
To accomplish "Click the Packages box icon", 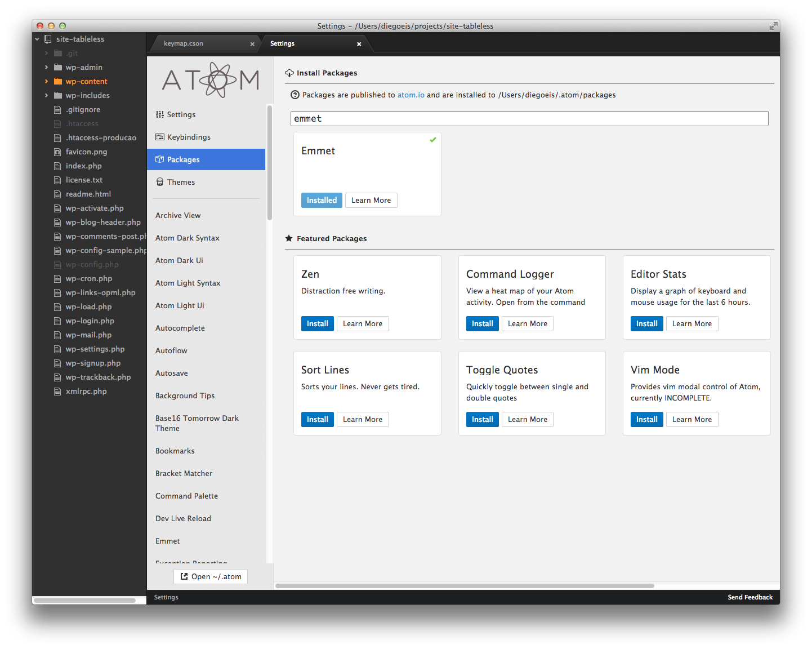I will click(x=160, y=159).
